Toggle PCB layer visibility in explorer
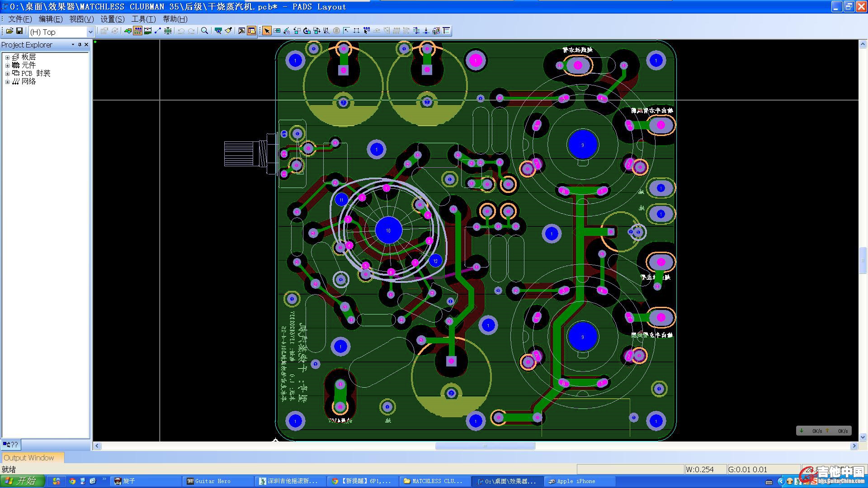This screenshot has height=488, width=868. pyautogui.click(x=6, y=56)
